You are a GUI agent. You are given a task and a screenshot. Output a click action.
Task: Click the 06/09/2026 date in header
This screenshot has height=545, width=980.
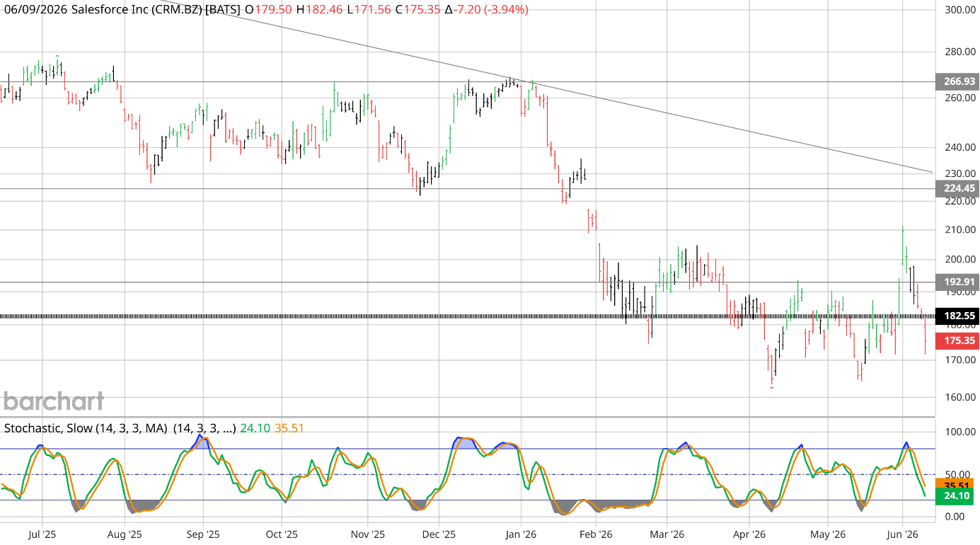[35, 10]
